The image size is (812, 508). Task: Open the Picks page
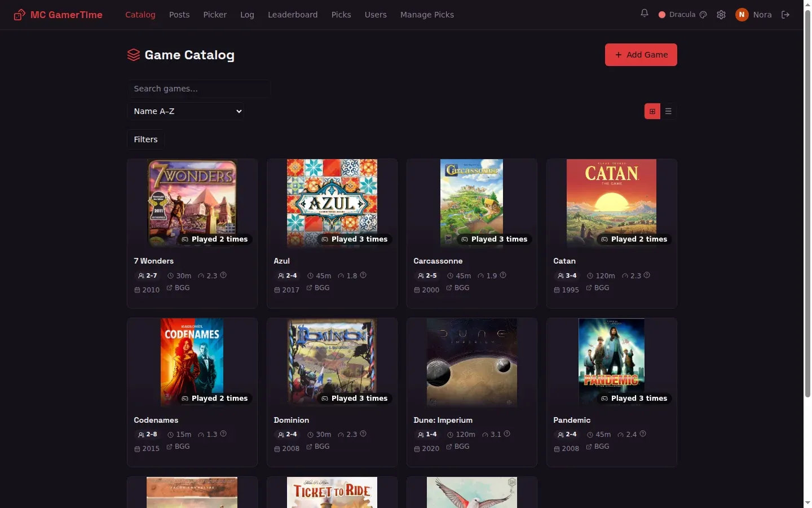coord(341,15)
